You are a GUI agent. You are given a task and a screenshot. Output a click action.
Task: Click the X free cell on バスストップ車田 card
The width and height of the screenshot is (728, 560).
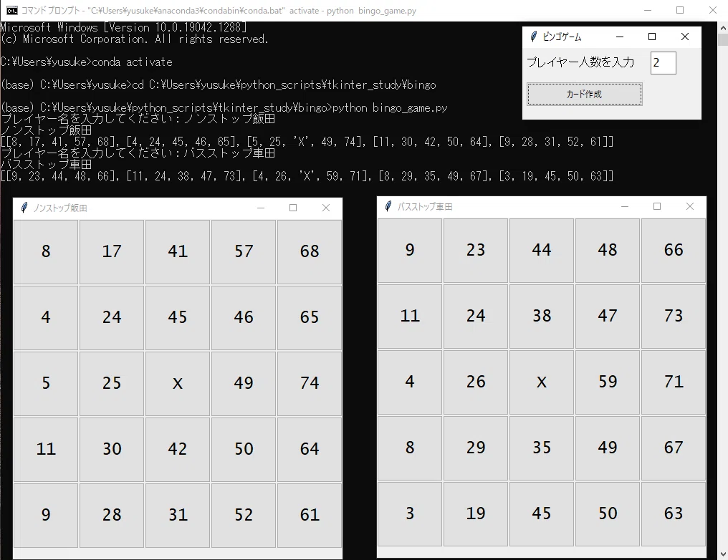click(542, 382)
